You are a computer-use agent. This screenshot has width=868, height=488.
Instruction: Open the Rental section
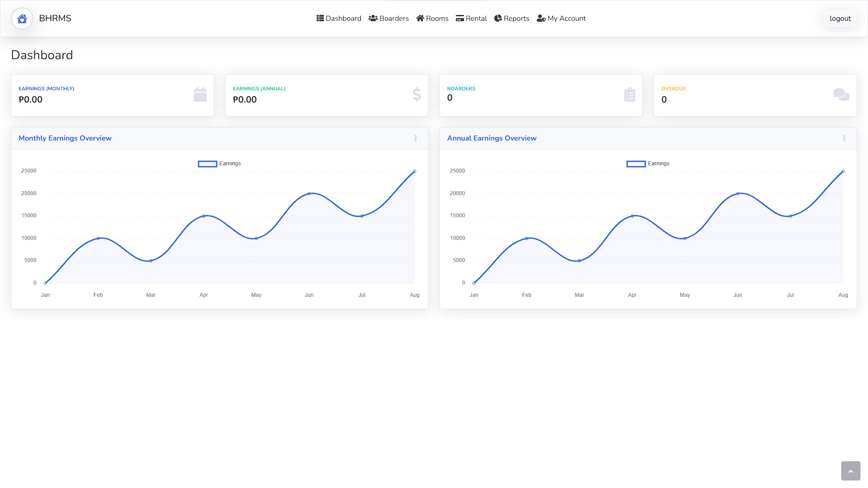coord(471,19)
